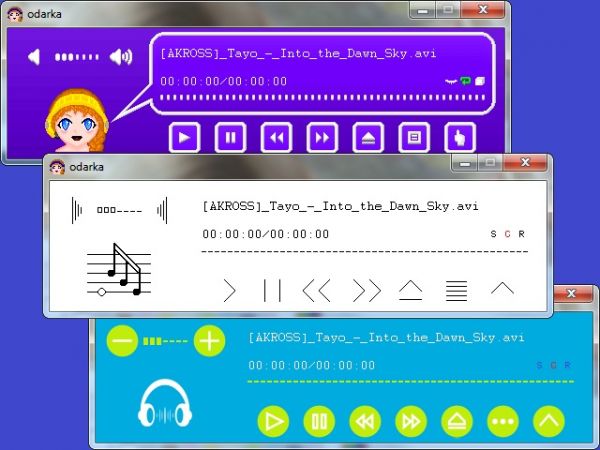Image resolution: width=600 pixels, height=450 pixels.
Task: Click Eject circle in the blue player window
Action: coord(457,421)
